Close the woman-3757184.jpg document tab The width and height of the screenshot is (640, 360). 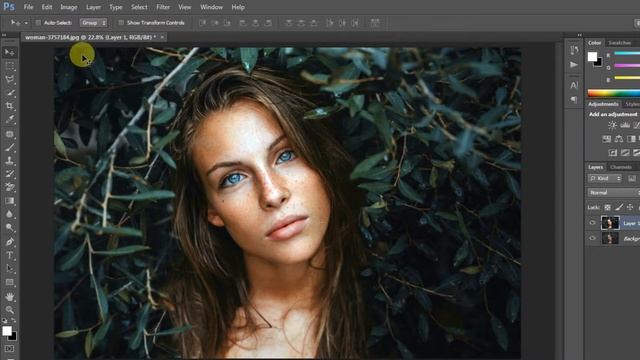tap(162, 37)
